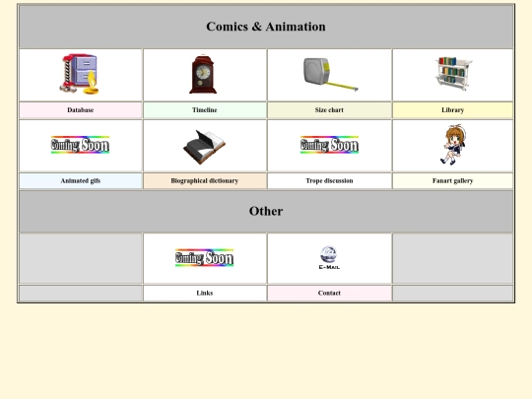Click the E-Mail globe icon
Screen dimensions: 532x399
pyautogui.click(x=329, y=258)
